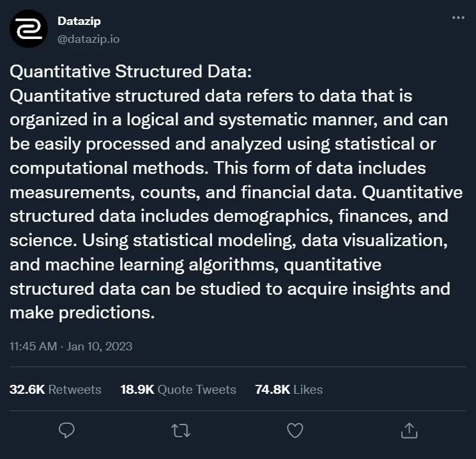The width and height of the screenshot is (476, 459).
Task: Click the Jan 10, 2023 date
Action: [x=100, y=346]
